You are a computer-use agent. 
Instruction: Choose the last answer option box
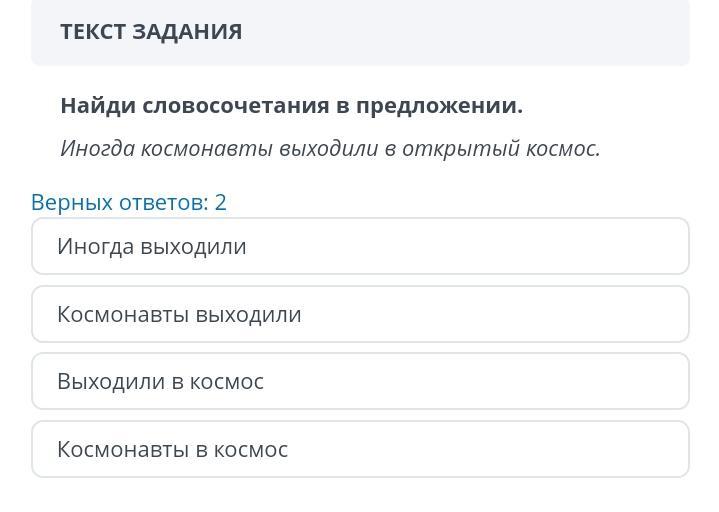(360, 449)
